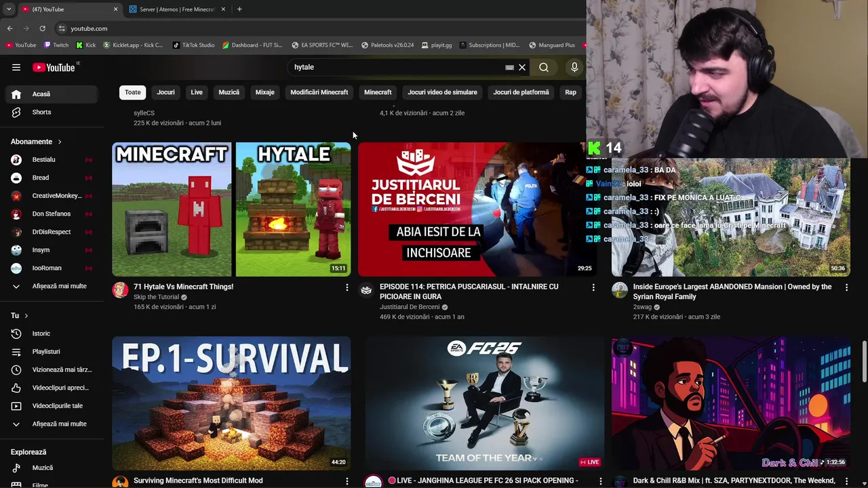
Task: Select the Toate filter chip
Action: click(133, 92)
